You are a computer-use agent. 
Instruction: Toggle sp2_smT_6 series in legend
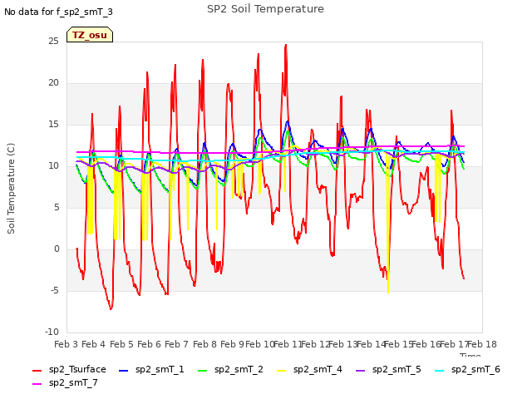point(467,369)
